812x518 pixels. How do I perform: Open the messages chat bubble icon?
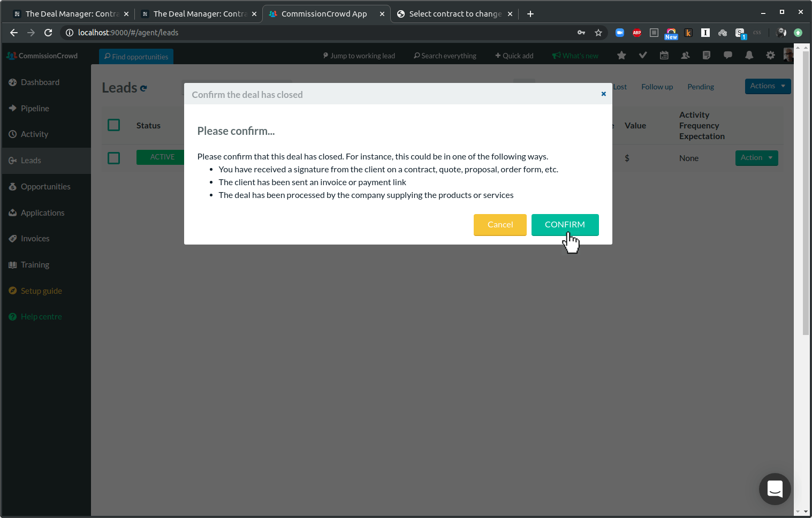click(728, 55)
